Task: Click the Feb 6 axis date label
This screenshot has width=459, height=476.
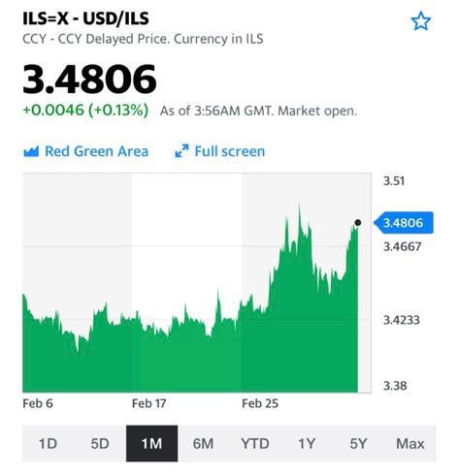Action: click(38, 403)
